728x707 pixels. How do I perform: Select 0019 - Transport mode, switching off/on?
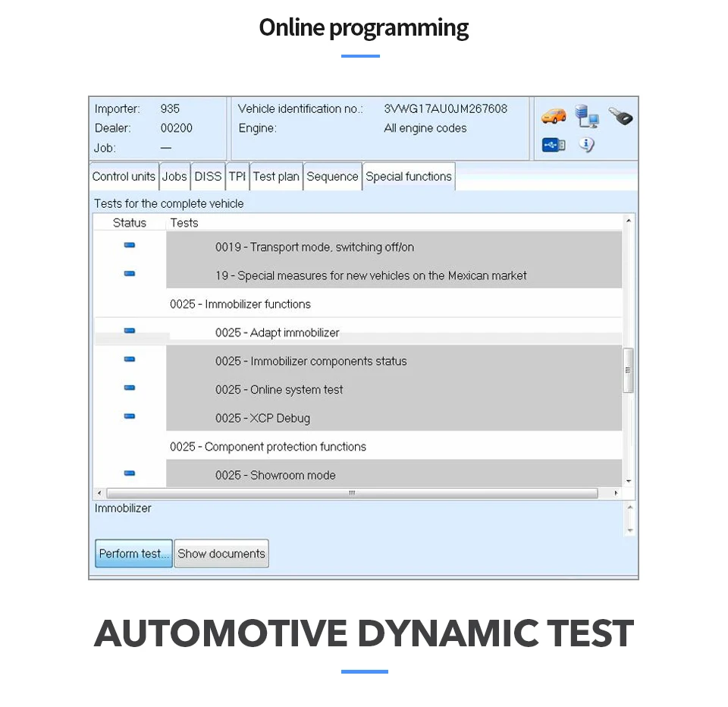[x=394, y=247]
